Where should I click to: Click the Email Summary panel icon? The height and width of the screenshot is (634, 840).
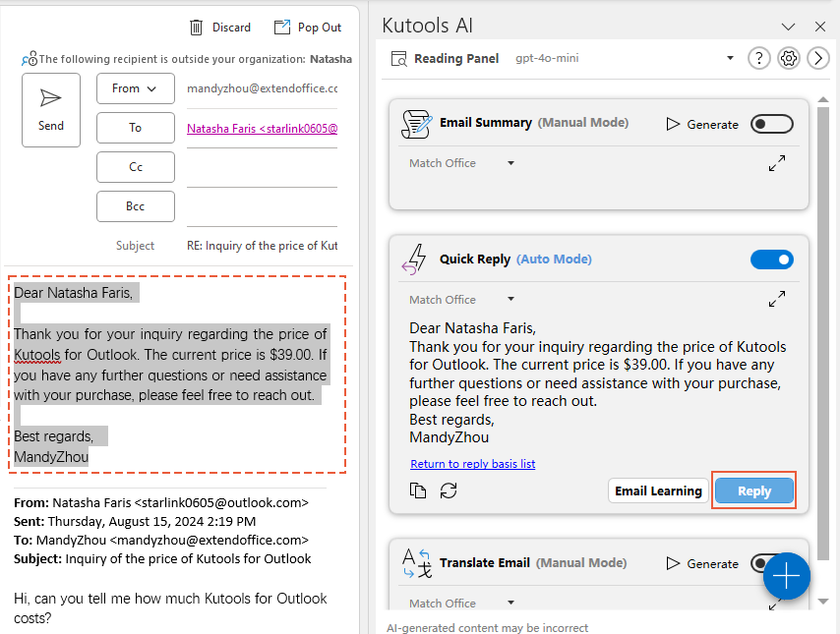pos(414,124)
